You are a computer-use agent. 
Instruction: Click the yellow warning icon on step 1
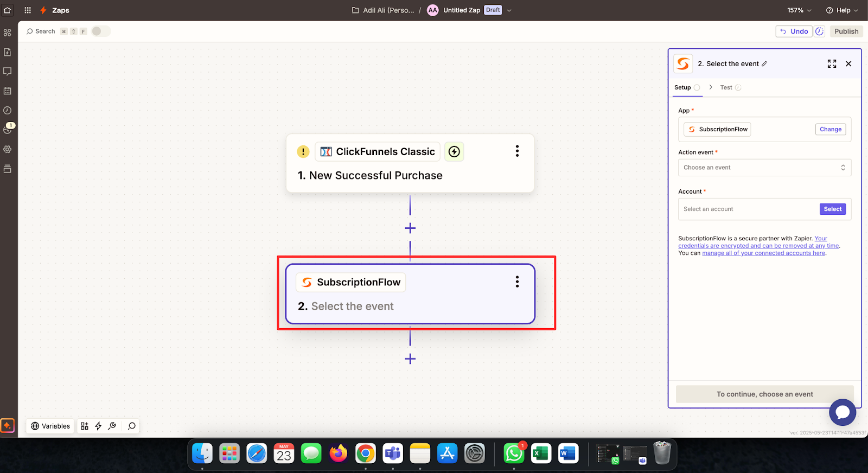coord(303,152)
